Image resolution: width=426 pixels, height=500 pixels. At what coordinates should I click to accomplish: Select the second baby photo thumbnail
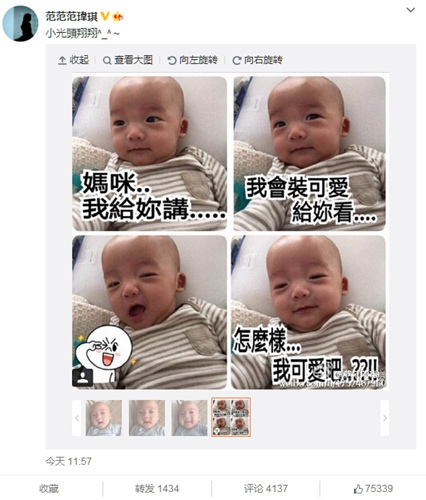147,418
